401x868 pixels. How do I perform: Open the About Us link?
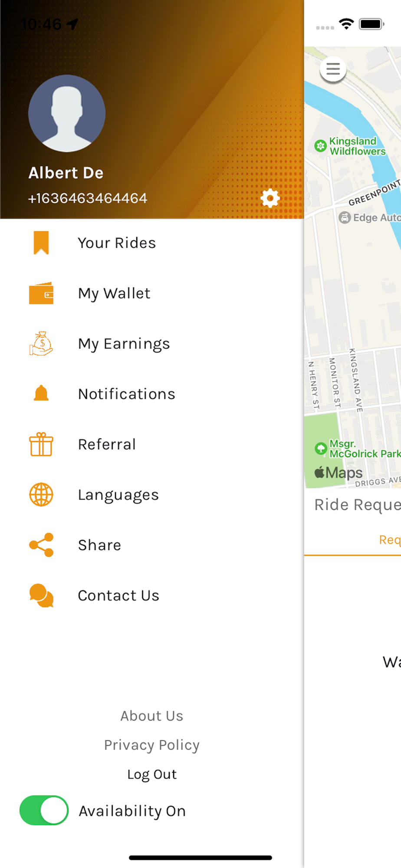click(x=152, y=716)
